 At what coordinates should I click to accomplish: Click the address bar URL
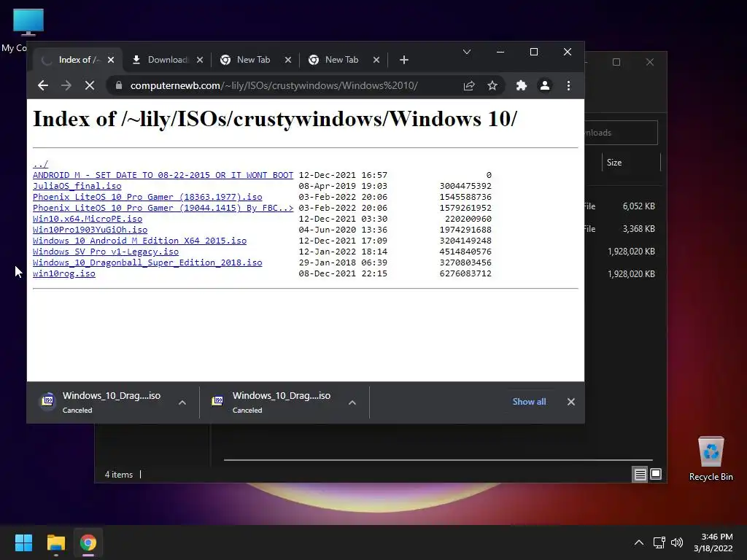(274, 86)
